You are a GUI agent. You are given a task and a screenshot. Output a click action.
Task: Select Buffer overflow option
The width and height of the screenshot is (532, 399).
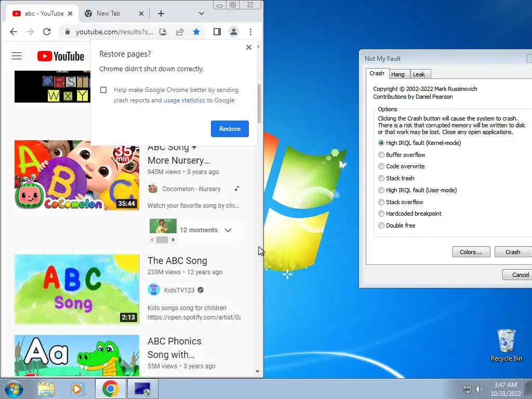(x=381, y=155)
